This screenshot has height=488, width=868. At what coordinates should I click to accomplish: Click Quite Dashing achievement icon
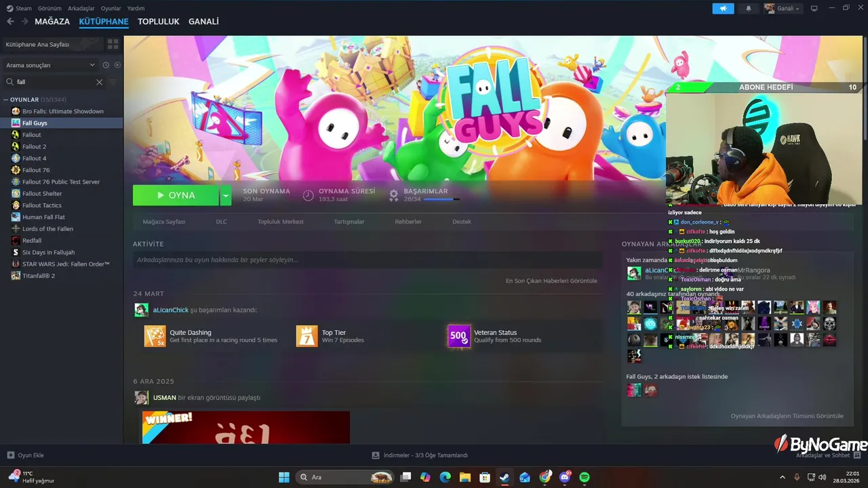155,336
